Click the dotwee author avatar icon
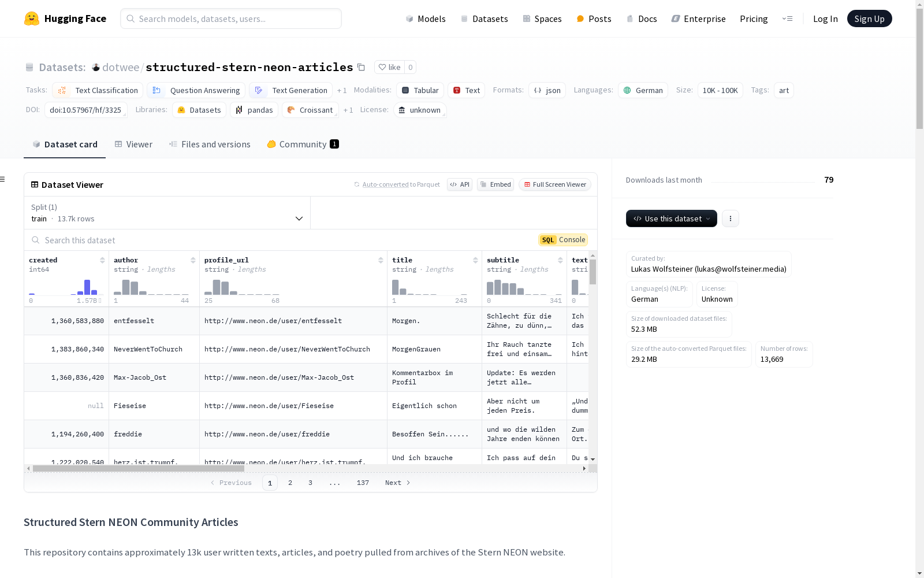The height and width of the screenshot is (578, 924). click(x=96, y=67)
